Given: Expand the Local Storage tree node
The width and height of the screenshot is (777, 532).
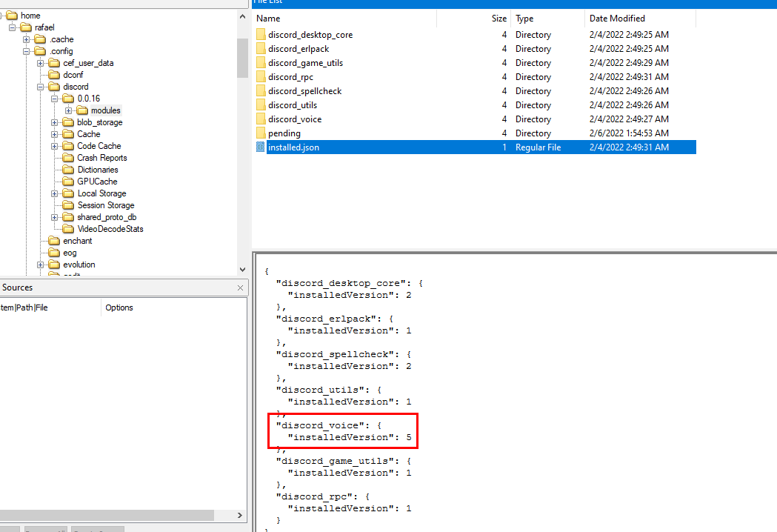Looking at the screenshot, I should (55, 193).
